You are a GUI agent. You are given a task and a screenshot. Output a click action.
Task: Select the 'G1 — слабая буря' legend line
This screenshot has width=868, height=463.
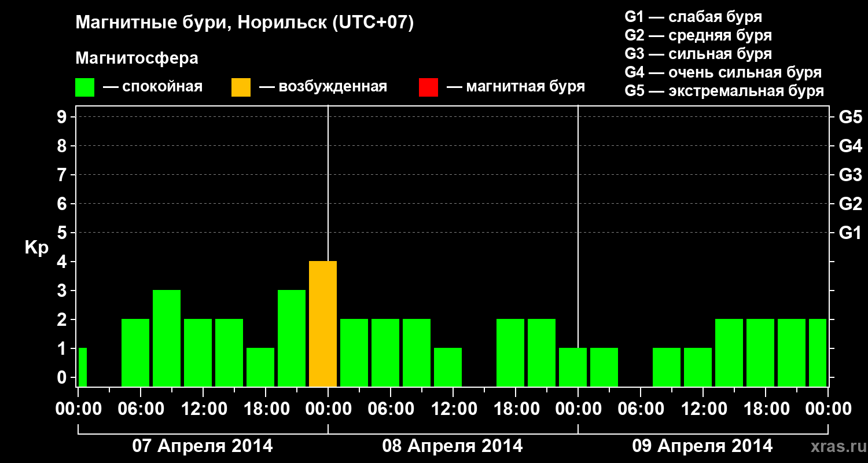[693, 17]
